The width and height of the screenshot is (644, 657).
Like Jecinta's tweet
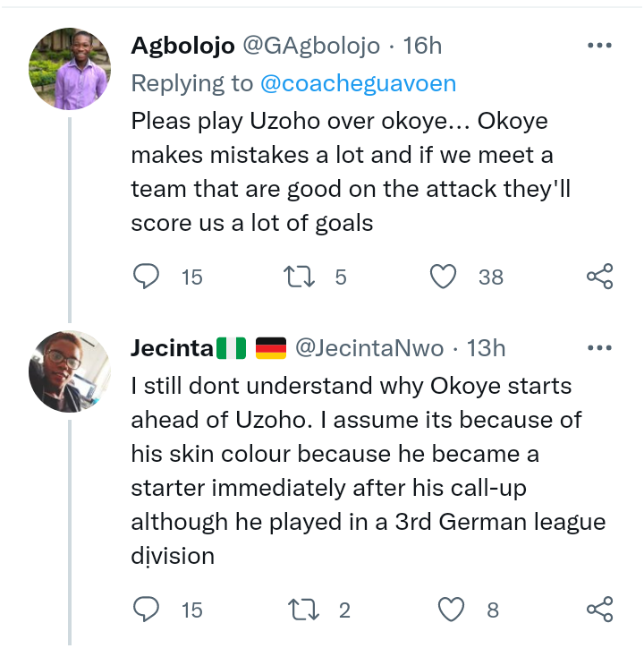click(451, 610)
